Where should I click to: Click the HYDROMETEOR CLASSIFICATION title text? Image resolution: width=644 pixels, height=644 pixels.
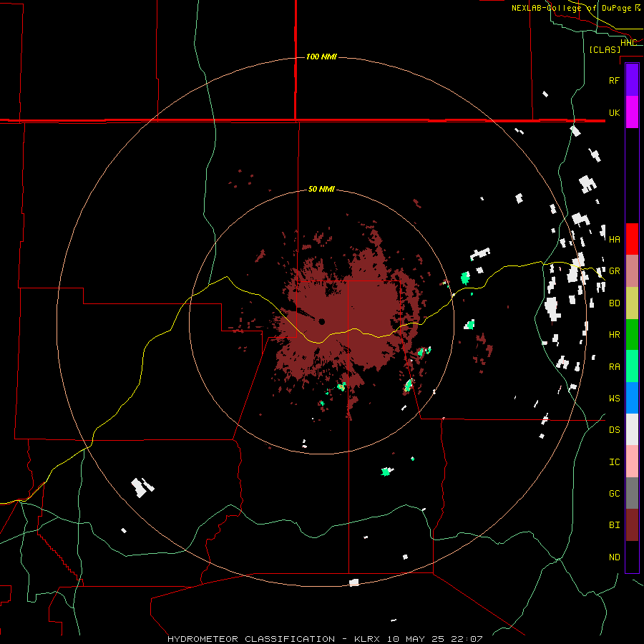tap(251, 639)
